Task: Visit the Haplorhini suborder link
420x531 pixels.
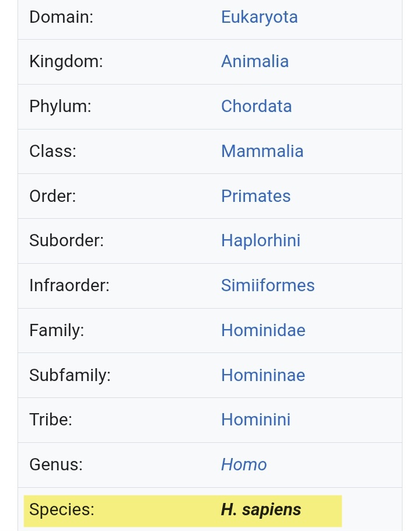Action: [x=261, y=240]
